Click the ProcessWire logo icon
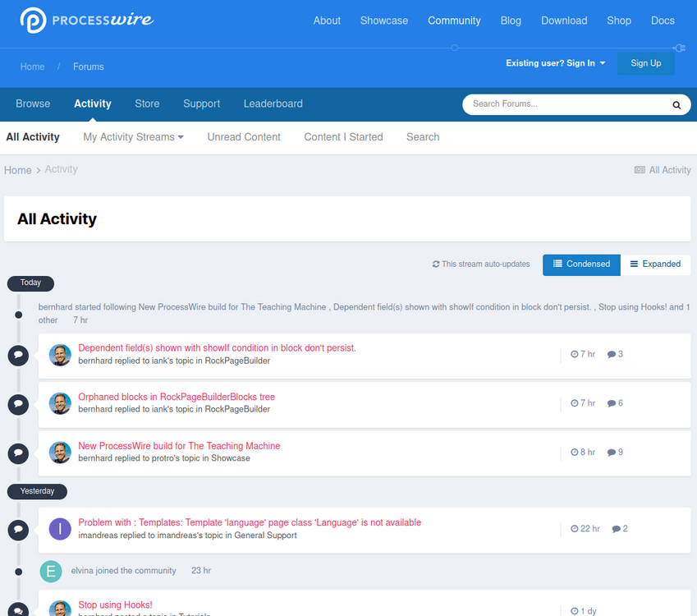Image resolution: width=697 pixels, height=616 pixels. click(32, 17)
